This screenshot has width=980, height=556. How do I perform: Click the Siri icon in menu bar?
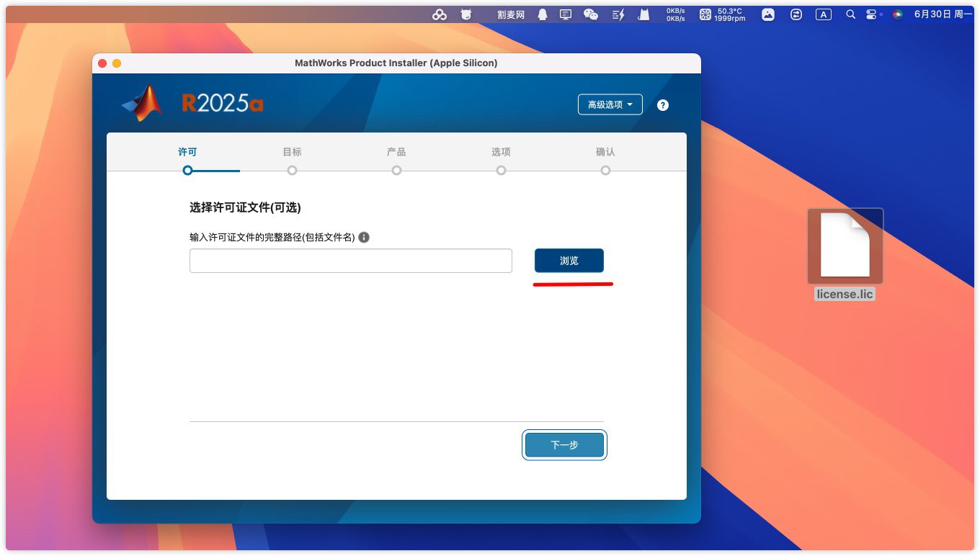click(897, 14)
